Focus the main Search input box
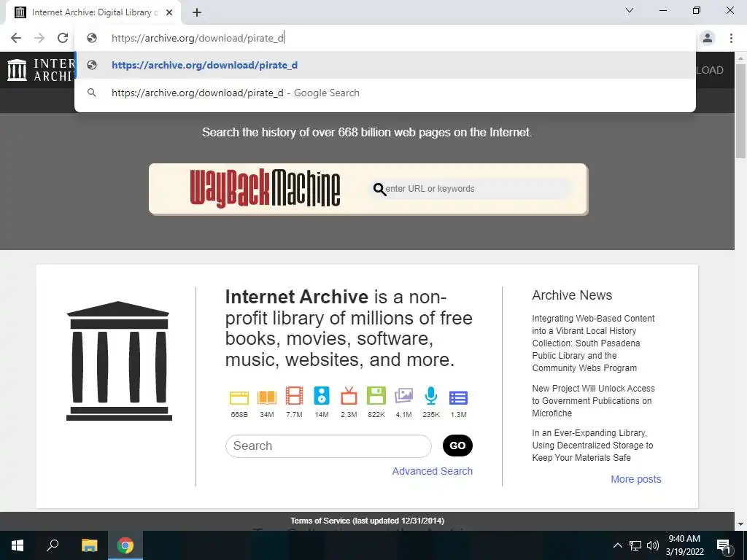Image resolution: width=747 pixels, height=560 pixels. pos(328,446)
